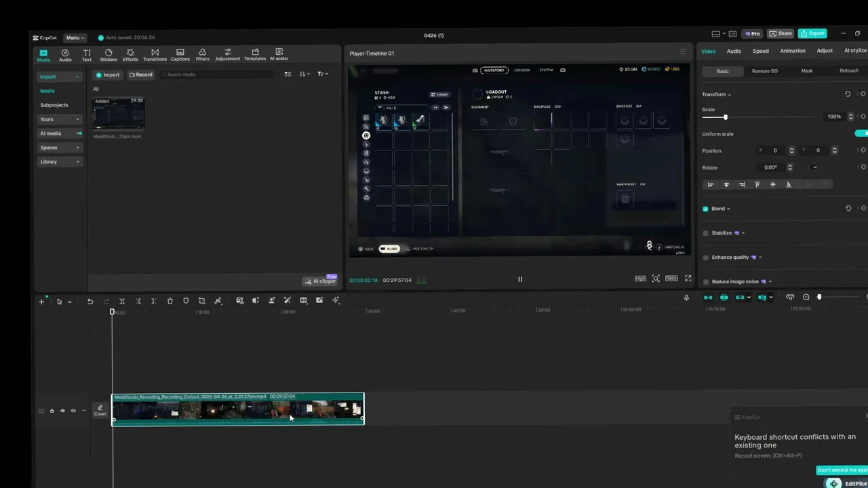Pause playback with the pause button

520,279
